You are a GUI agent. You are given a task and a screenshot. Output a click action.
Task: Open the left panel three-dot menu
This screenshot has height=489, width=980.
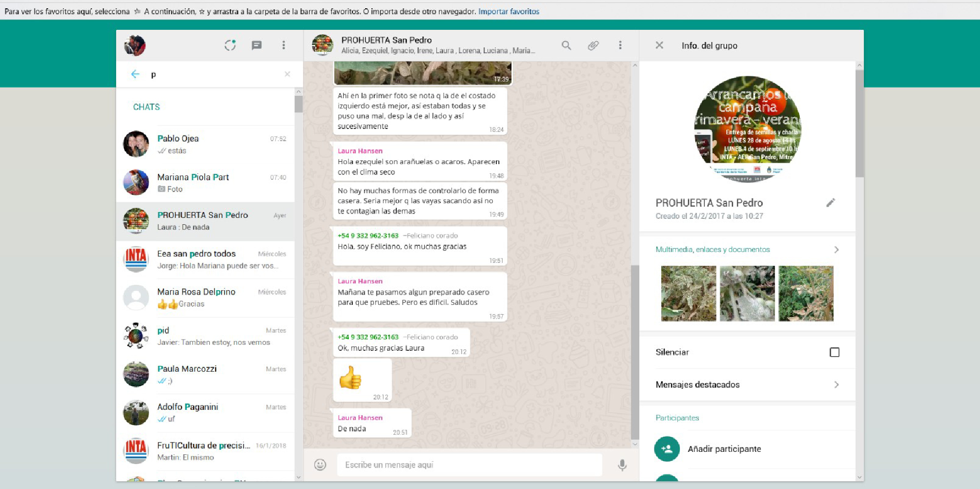pos(284,45)
